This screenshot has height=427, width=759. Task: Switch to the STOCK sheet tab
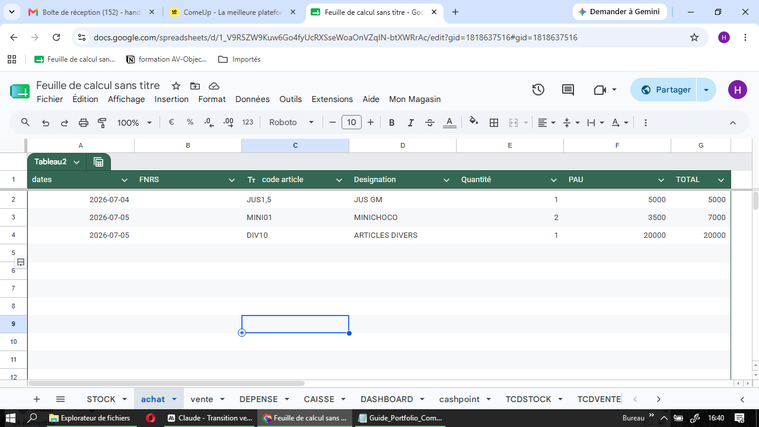click(101, 399)
